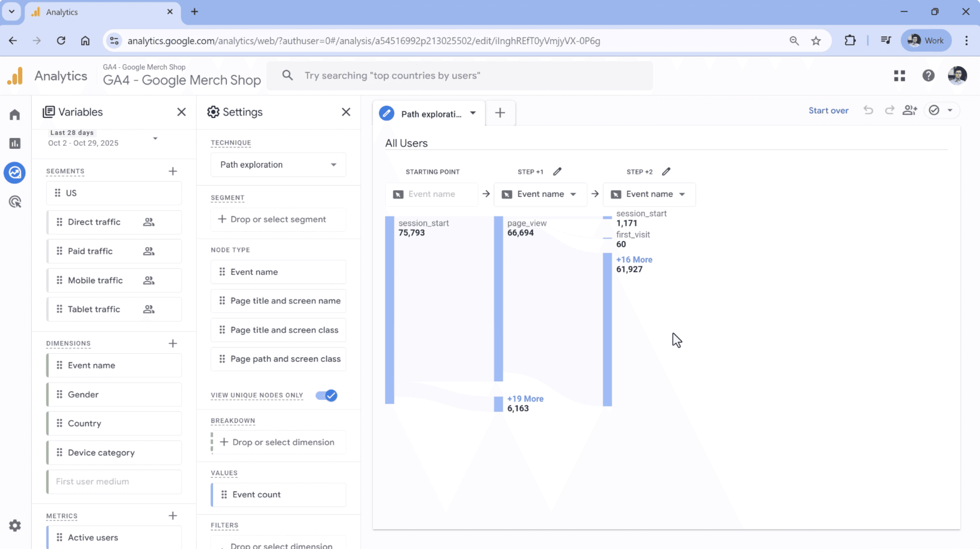The width and height of the screenshot is (980, 549).
Task: Undo the last exploration change
Action: tap(868, 110)
